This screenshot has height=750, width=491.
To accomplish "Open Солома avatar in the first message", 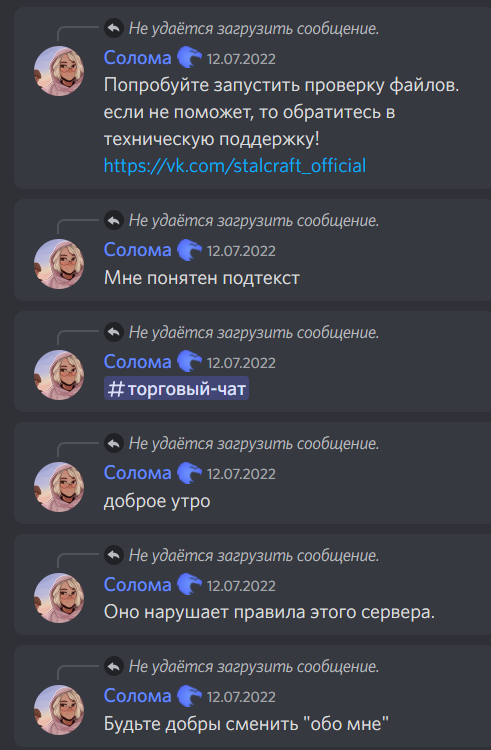I will [x=59, y=71].
